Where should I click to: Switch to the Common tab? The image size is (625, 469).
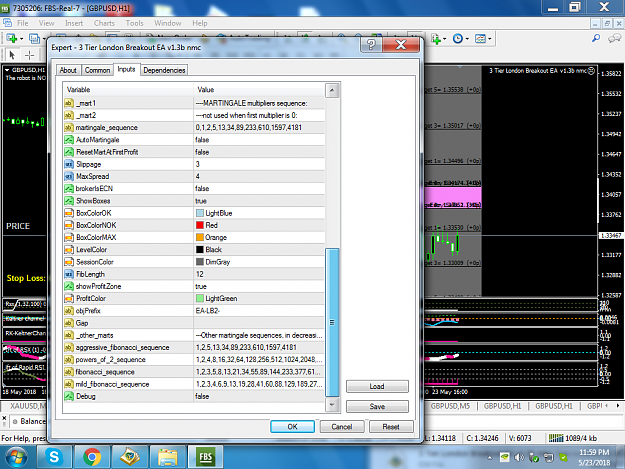click(97, 70)
